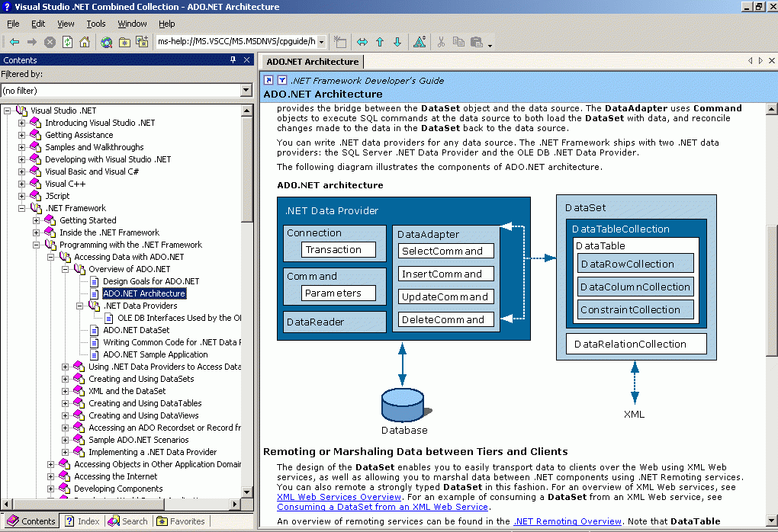Image resolution: width=778 pixels, height=532 pixels.
Task: Collapse the .NET Data Providers node
Action: coord(79,306)
